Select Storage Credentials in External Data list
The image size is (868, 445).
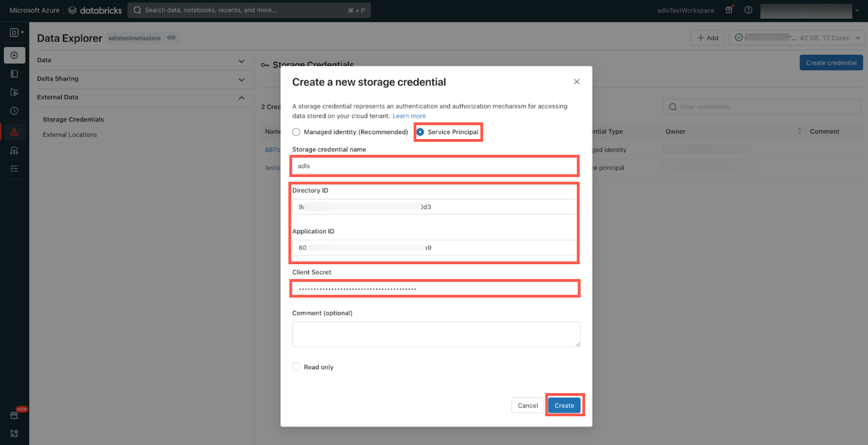73,120
